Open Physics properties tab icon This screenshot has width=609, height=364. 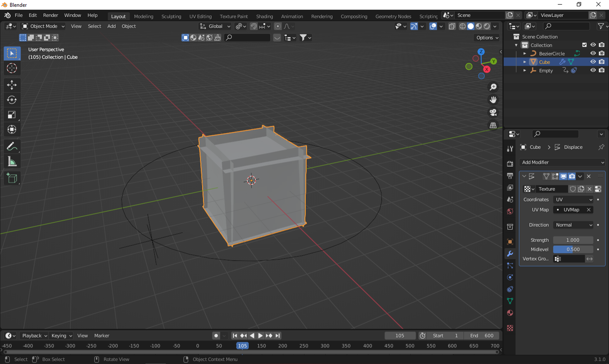(510, 277)
